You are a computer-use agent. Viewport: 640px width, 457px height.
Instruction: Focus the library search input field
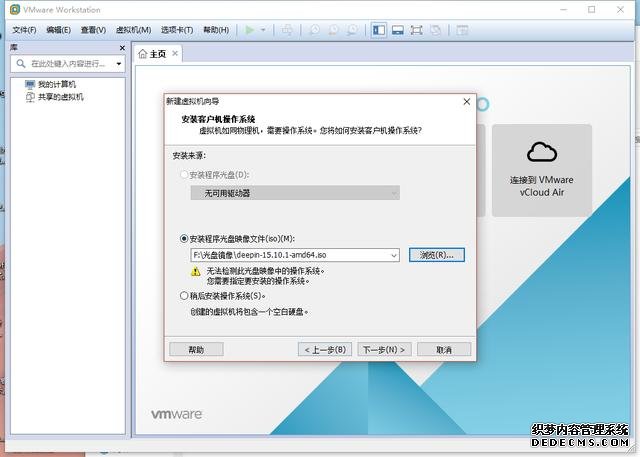[x=68, y=64]
